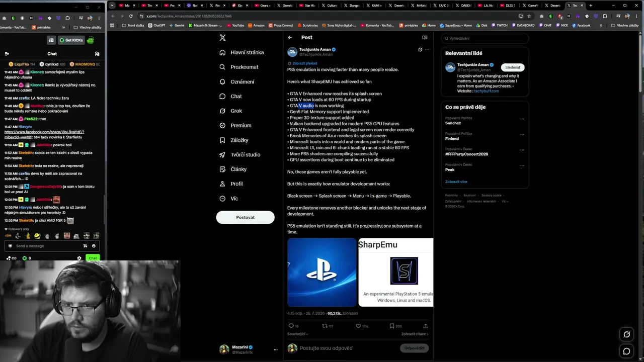The height and width of the screenshot is (362, 644).
Task: Open Tvůrčí studio in sidebar
Action: coord(239,154)
